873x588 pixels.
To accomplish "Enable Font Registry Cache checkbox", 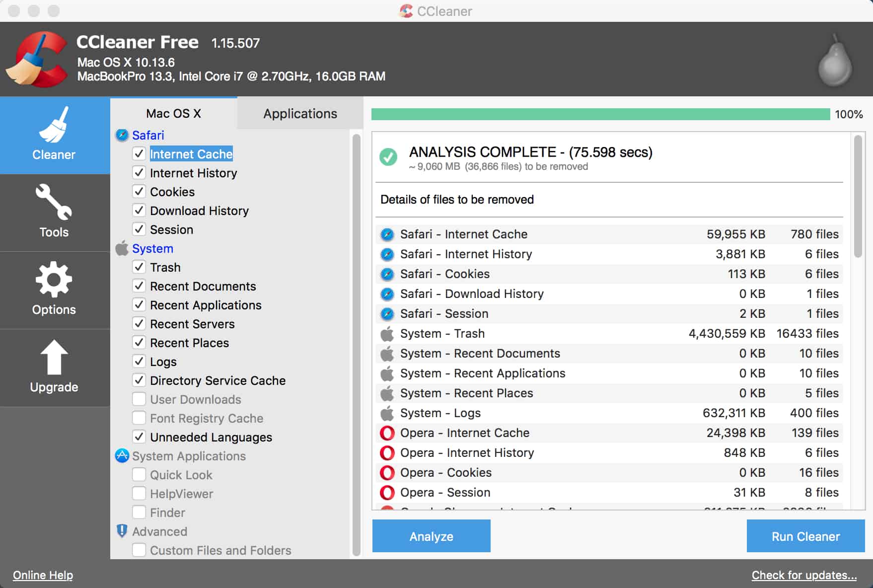I will coord(139,418).
